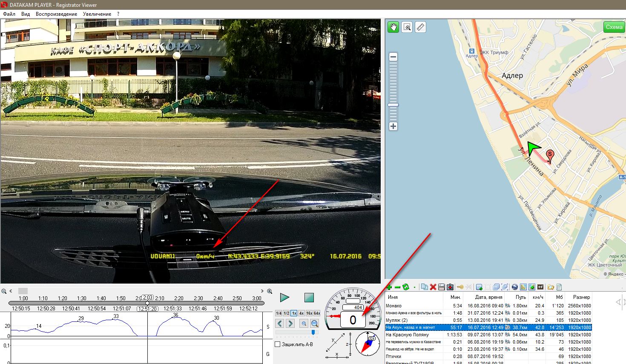This screenshot has height=364, width=626.
Task: Open the Воспроизведение menu
Action: [56, 14]
